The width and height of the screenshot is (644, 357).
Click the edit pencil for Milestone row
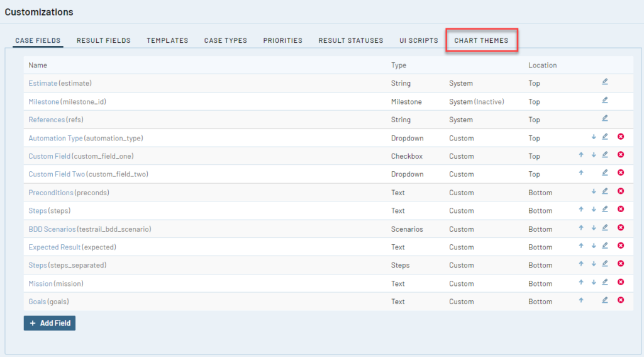[x=605, y=100]
